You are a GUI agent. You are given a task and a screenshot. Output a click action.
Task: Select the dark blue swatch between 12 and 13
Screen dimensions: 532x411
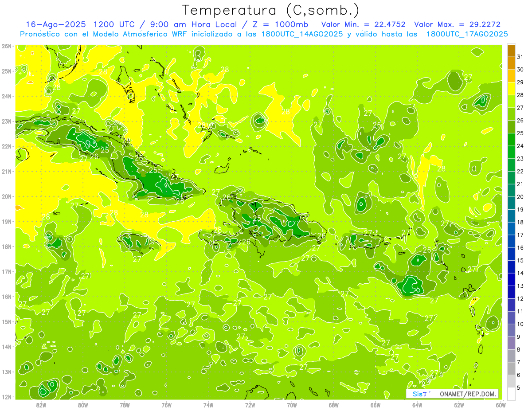tap(511, 292)
